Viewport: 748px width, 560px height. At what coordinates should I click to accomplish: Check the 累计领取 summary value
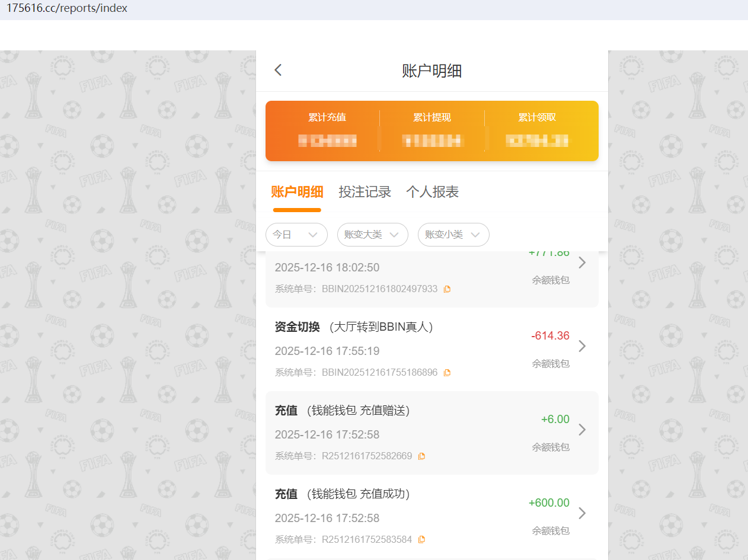(536, 140)
